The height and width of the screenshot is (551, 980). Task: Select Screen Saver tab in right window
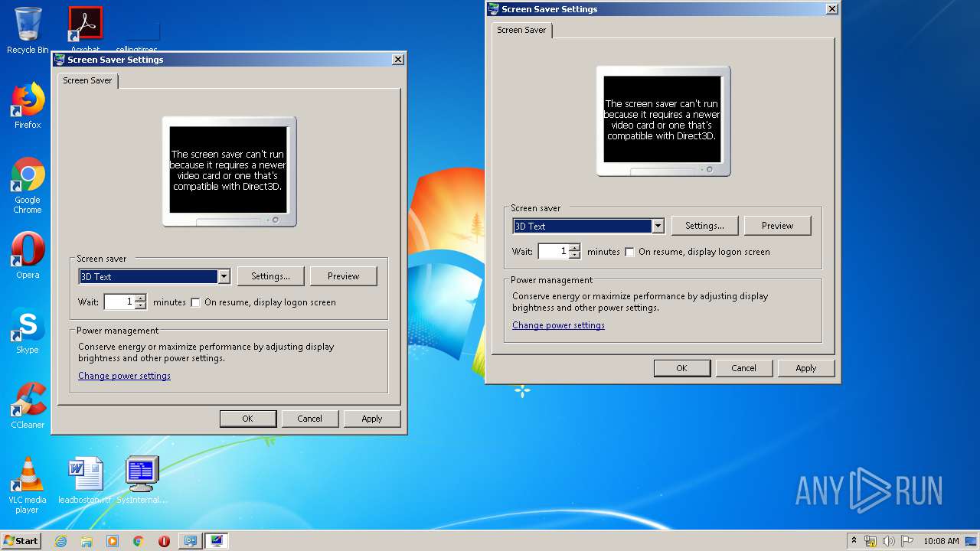[x=521, y=30]
